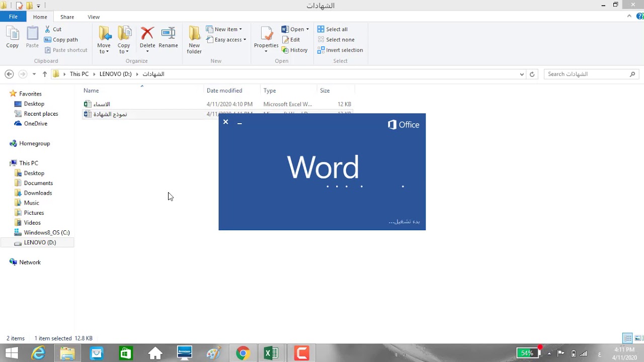Go up one folder level
Image resolution: width=644 pixels, height=362 pixels.
45,74
